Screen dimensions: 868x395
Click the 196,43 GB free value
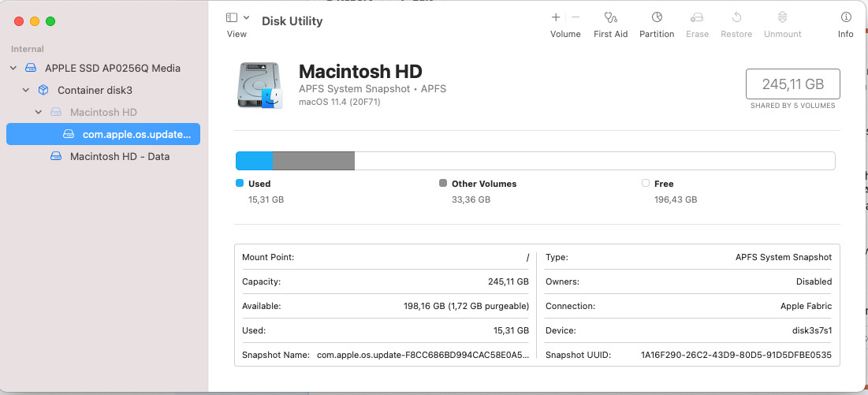pyautogui.click(x=676, y=199)
